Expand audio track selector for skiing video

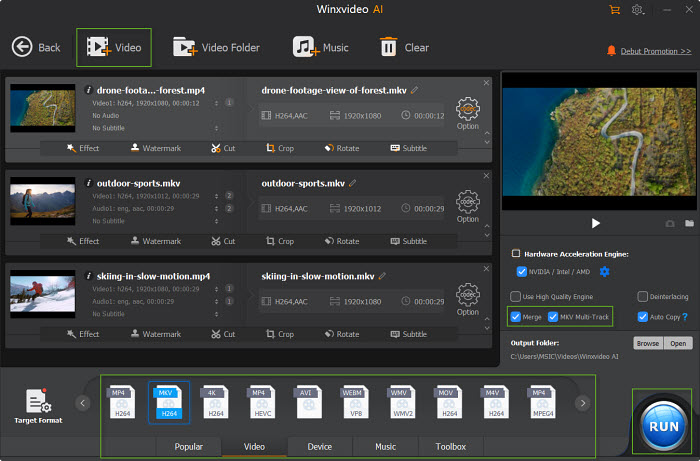tap(216, 301)
